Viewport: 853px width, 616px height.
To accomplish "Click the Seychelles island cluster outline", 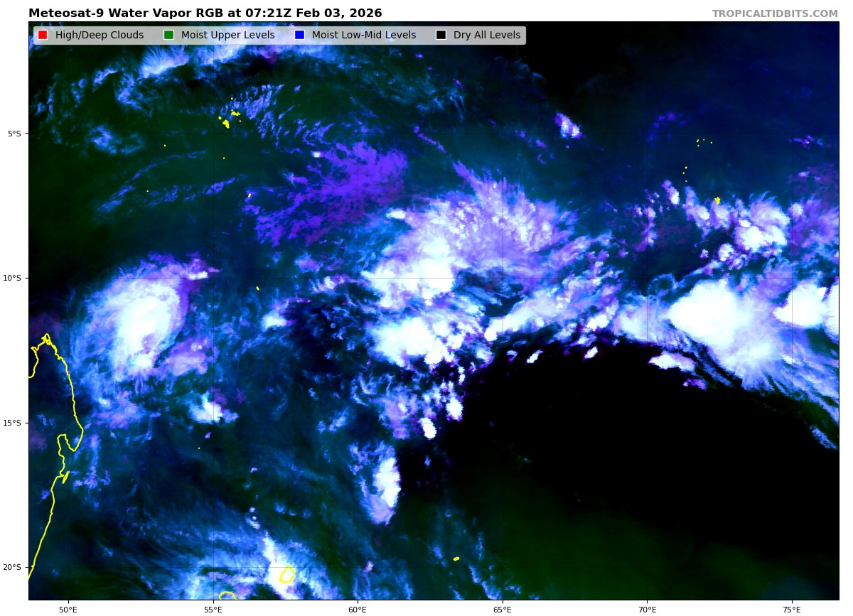I will (x=225, y=123).
